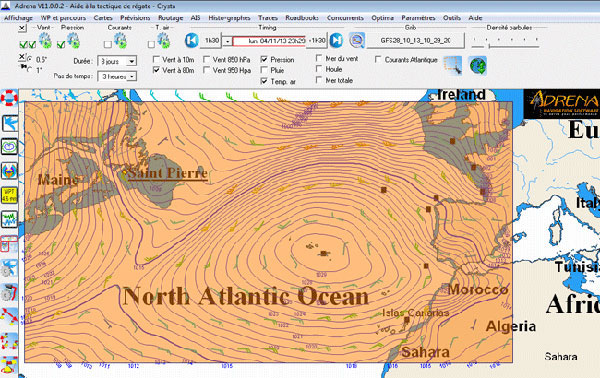600x378 pixels.
Task: Click the red route with yellow buoys icon
Action: [x=9, y=316]
